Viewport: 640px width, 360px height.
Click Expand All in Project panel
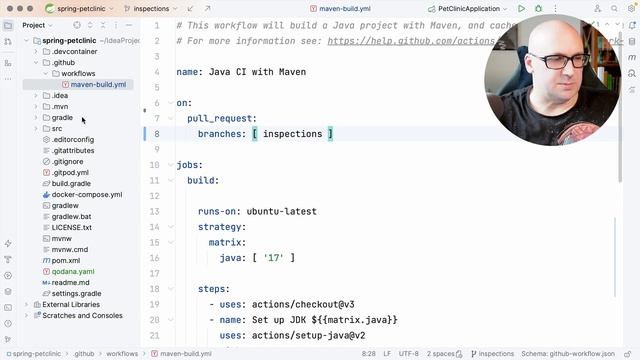coord(90,25)
